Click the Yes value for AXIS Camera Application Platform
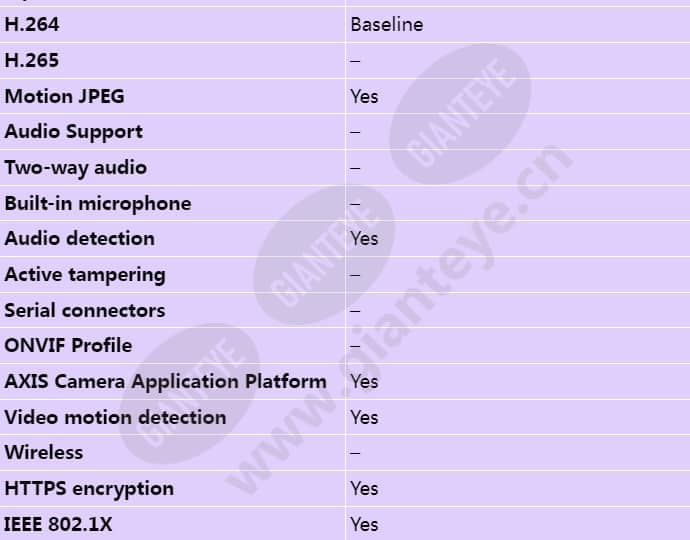The height and width of the screenshot is (540, 690). (364, 382)
